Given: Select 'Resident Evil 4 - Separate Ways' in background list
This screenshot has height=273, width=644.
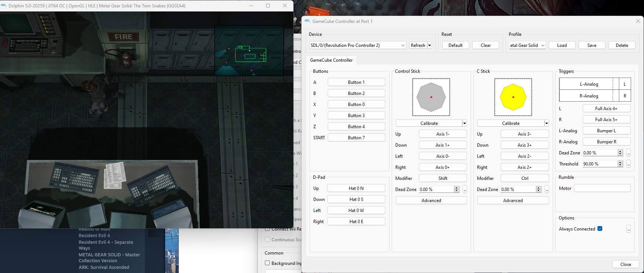Looking at the screenshot, I should tap(106, 245).
